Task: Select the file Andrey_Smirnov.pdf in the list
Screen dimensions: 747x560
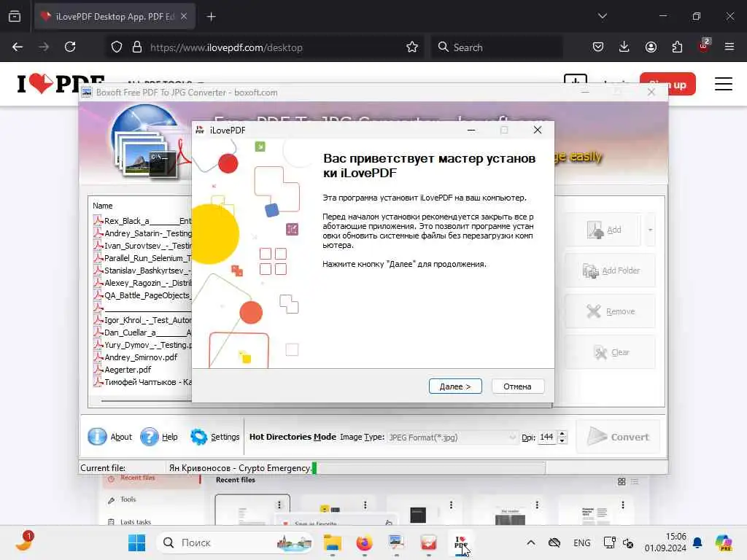Action: [x=141, y=357]
